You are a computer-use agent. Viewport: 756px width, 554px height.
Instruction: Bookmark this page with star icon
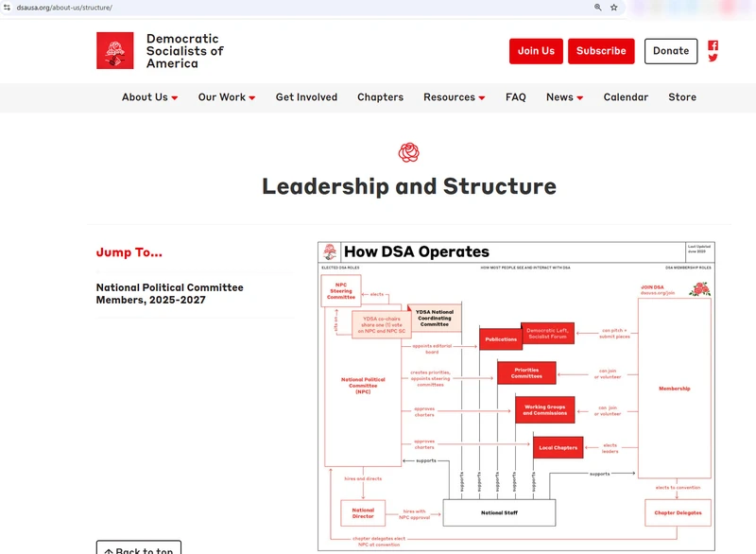point(614,8)
